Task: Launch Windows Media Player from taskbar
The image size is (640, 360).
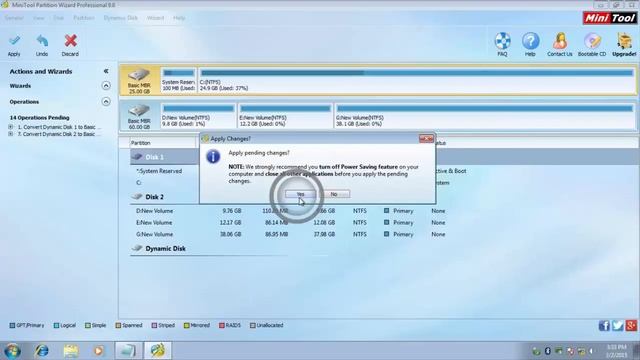Action: tap(98, 351)
